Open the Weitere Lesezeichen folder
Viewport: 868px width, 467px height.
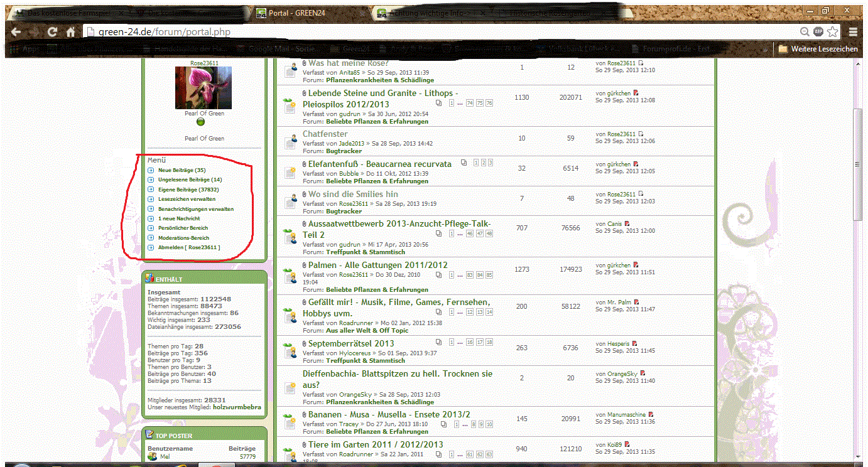(x=818, y=49)
